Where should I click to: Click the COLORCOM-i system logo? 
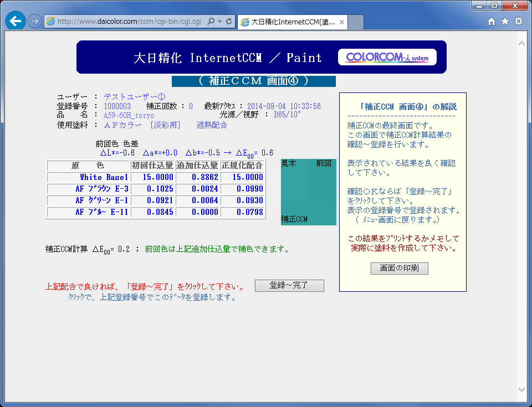click(x=387, y=58)
